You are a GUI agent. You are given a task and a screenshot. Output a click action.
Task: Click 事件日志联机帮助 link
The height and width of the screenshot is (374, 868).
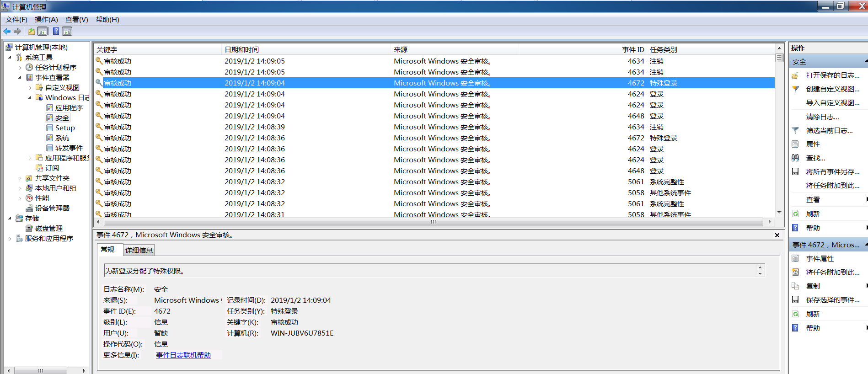pos(183,355)
